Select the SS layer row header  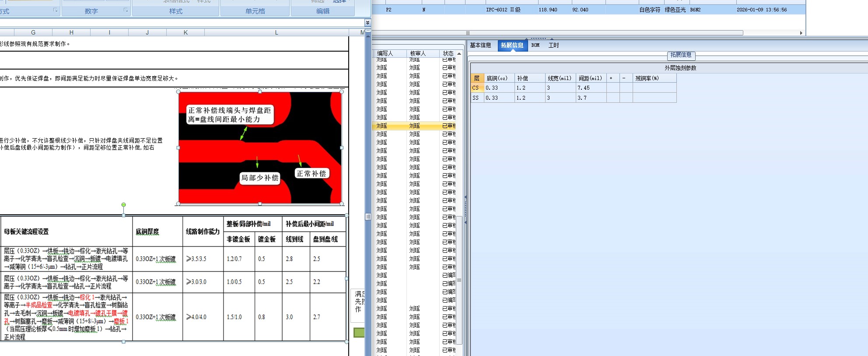click(477, 98)
